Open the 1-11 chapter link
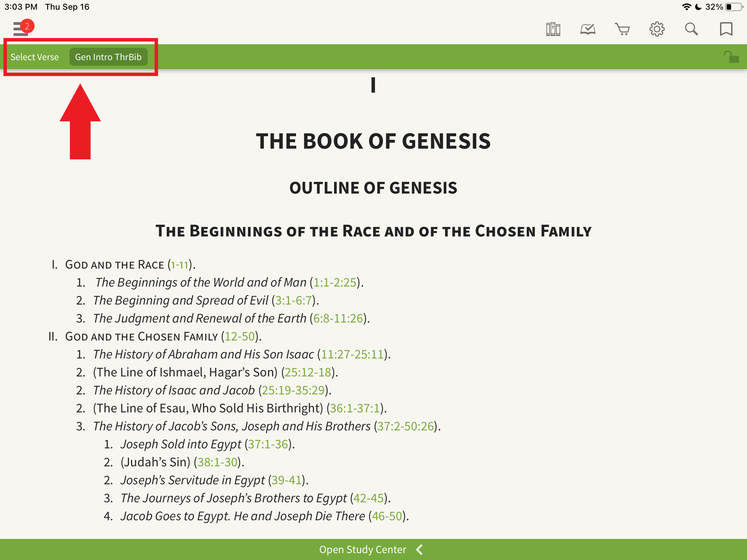Image resolution: width=747 pixels, height=560 pixels. pyautogui.click(x=179, y=265)
